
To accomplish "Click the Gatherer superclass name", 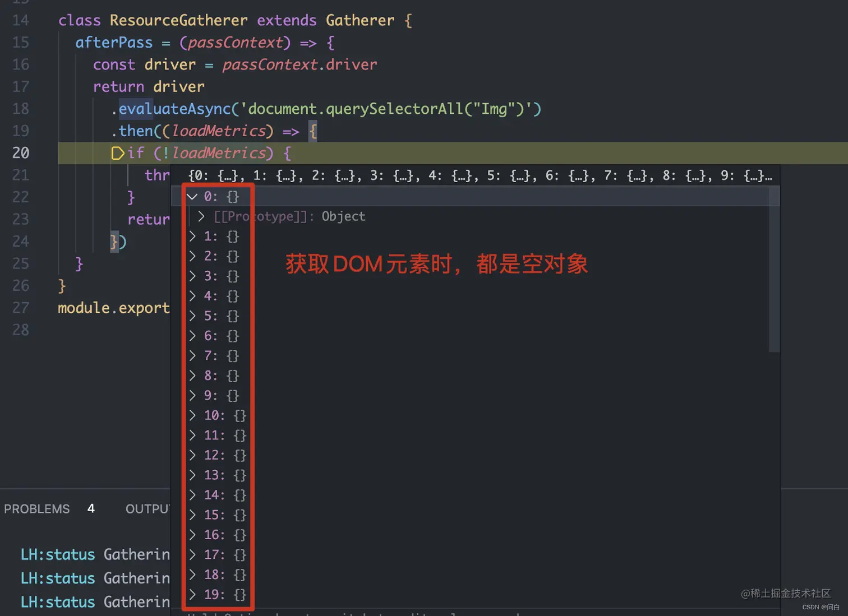I will (360, 21).
